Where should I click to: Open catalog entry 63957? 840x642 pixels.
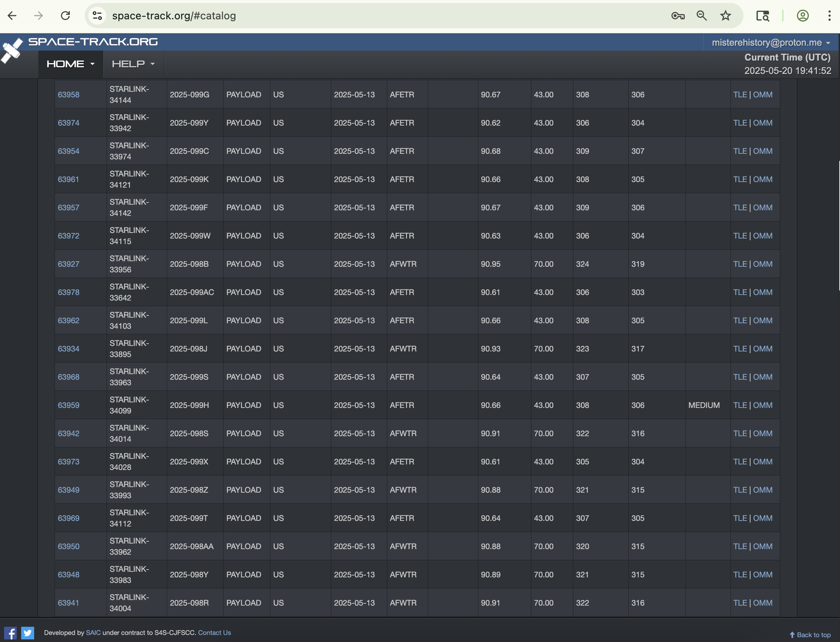click(x=68, y=208)
